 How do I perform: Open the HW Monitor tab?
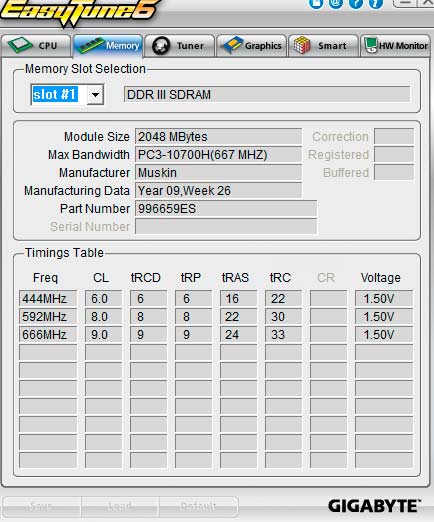click(x=395, y=46)
